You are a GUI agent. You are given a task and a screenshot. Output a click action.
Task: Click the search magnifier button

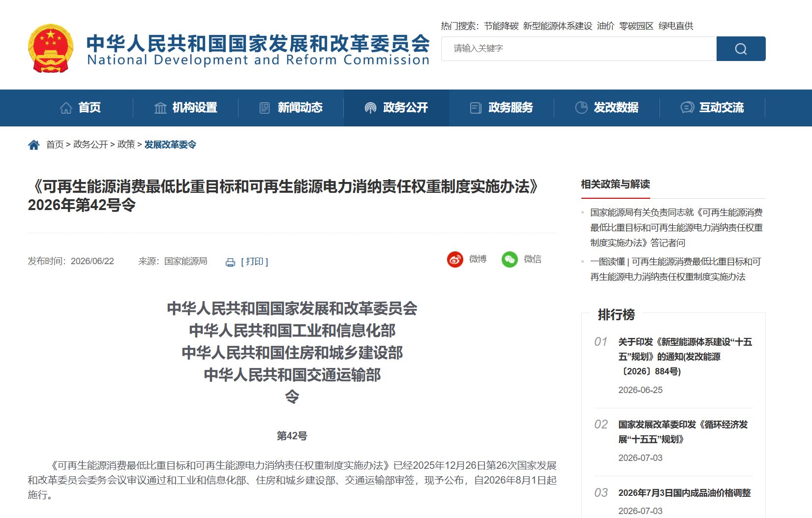[741, 49]
